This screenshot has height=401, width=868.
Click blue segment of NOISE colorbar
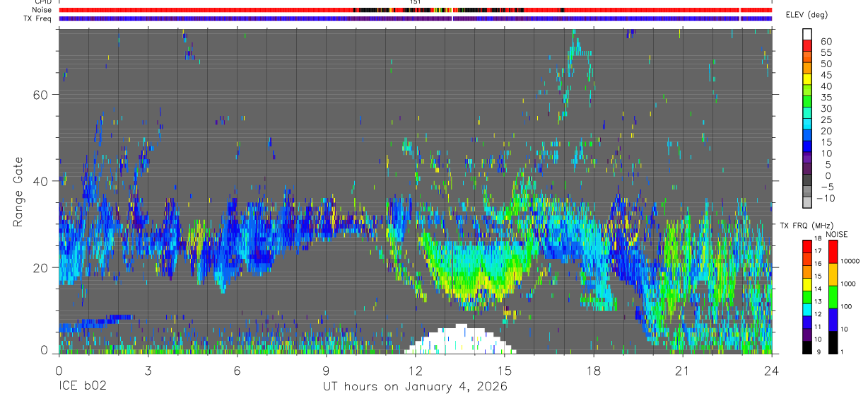833,320
